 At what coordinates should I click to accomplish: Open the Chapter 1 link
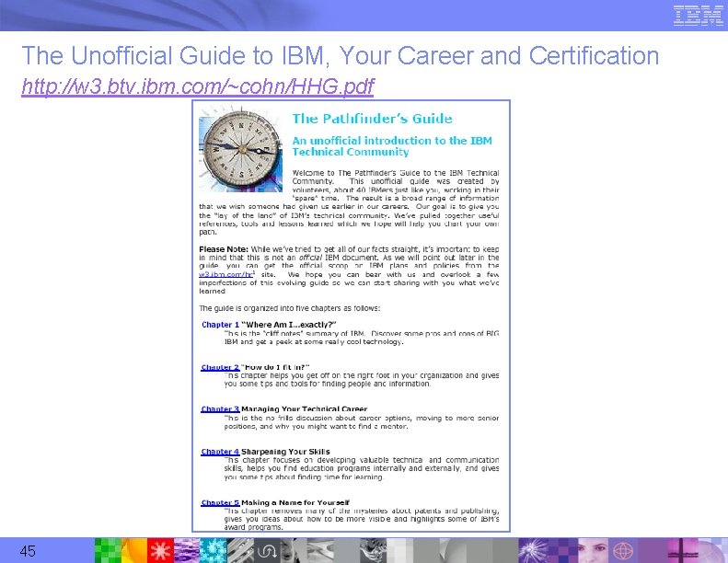click(220, 325)
